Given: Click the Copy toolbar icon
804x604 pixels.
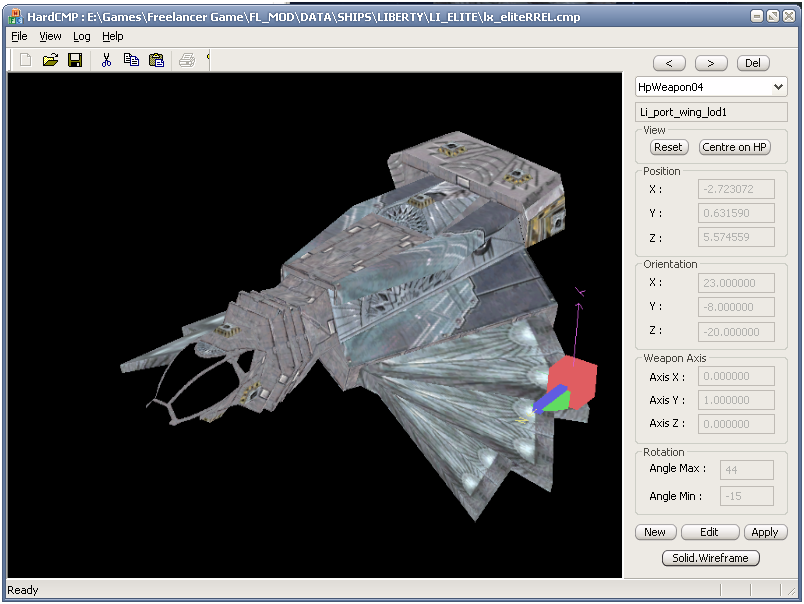Looking at the screenshot, I should tap(131, 60).
